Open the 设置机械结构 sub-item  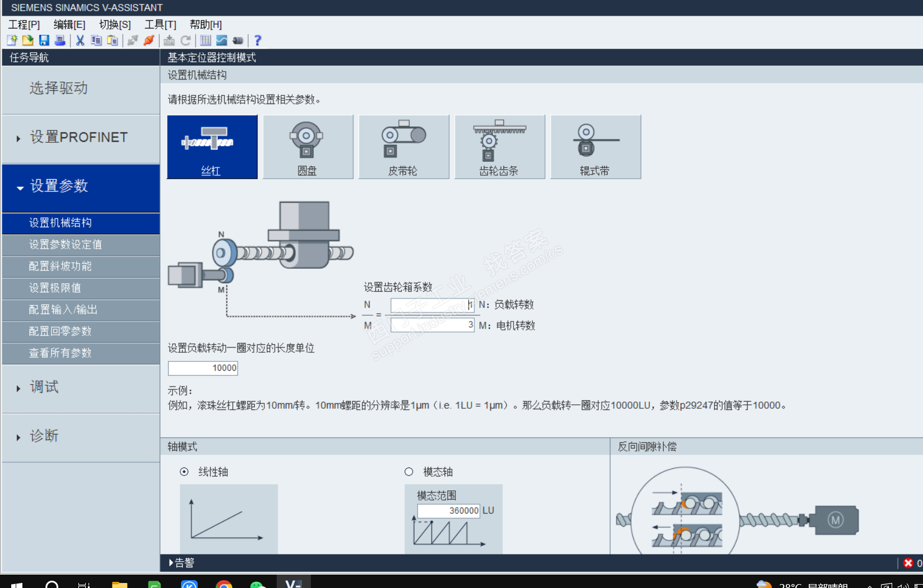[x=81, y=223]
